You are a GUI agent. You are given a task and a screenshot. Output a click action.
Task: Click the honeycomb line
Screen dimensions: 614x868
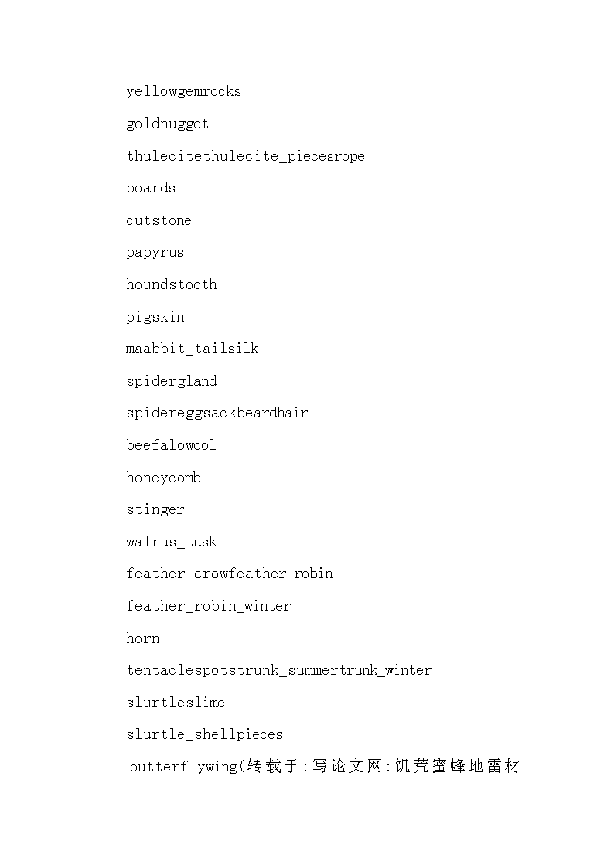click(164, 478)
